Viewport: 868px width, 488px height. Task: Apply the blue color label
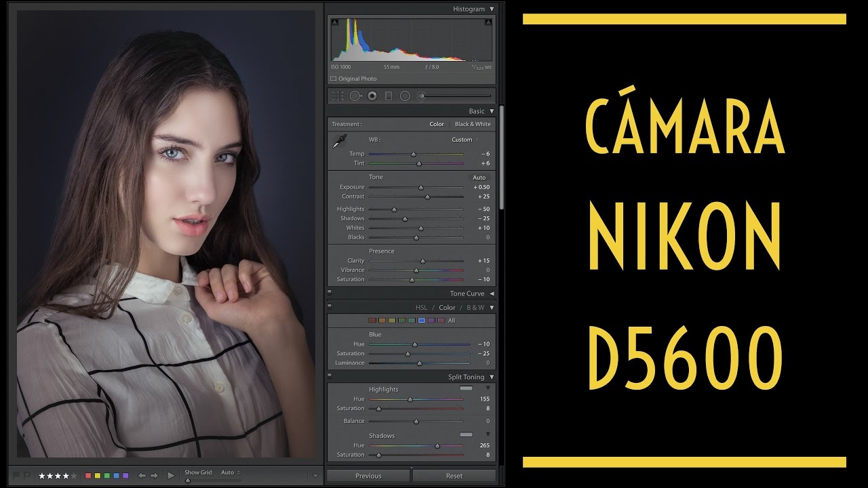pyautogui.click(x=117, y=476)
